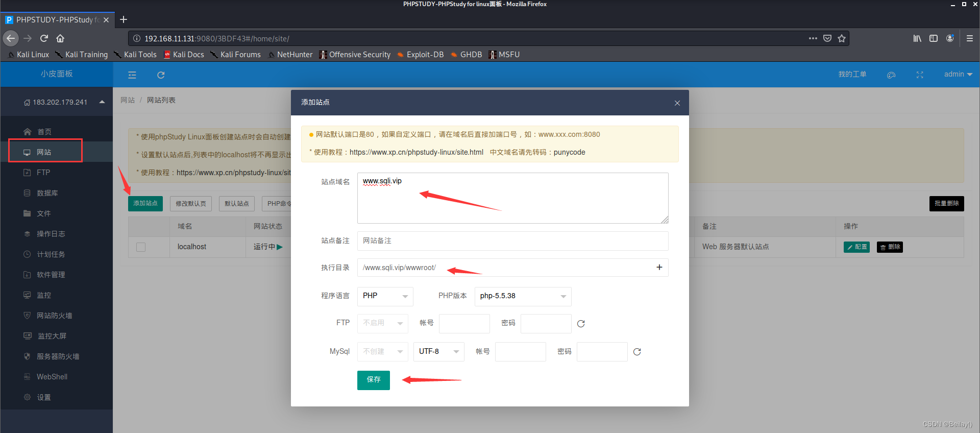Click the 添加站点 button

(x=145, y=203)
